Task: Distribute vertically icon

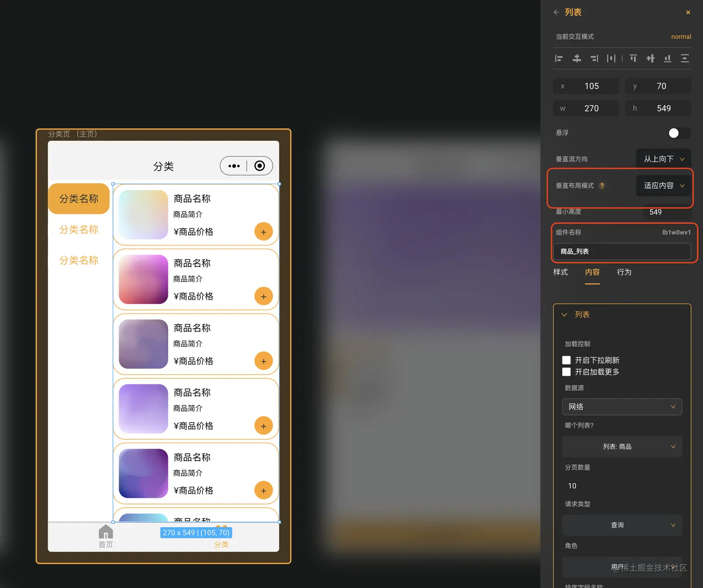Action: tap(685, 58)
